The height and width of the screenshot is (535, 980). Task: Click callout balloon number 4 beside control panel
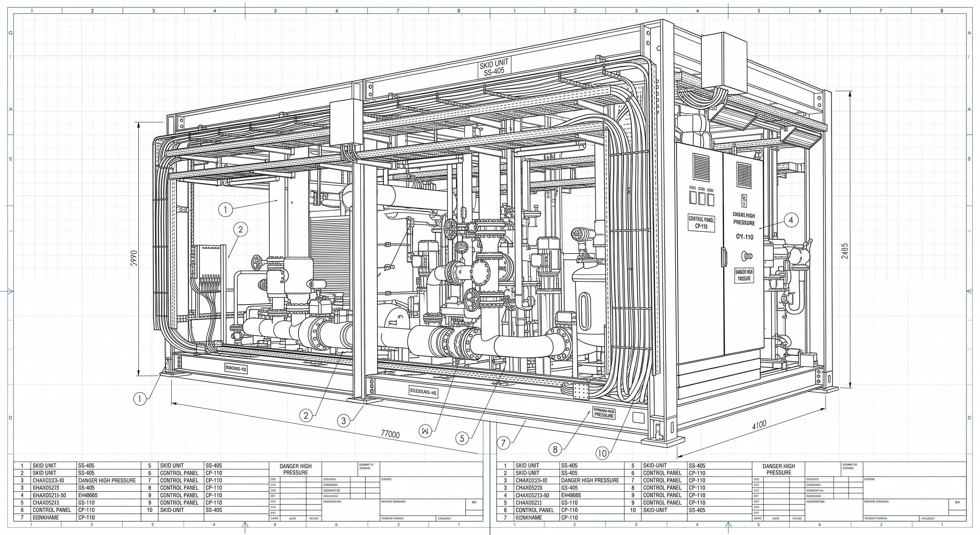pyautogui.click(x=791, y=220)
